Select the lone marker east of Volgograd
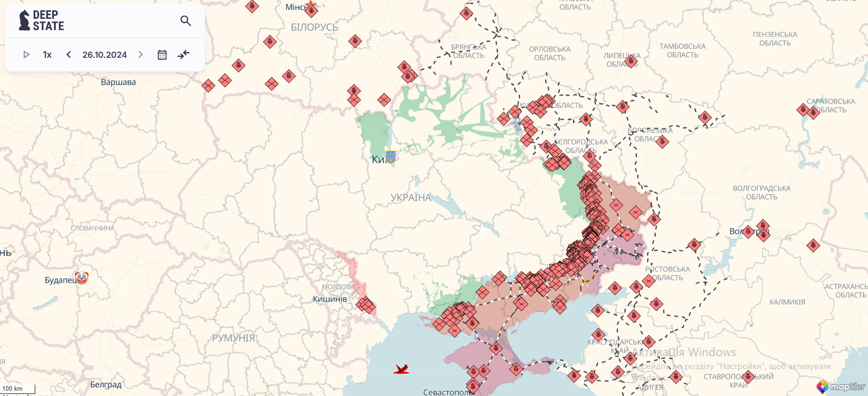This screenshot has height=396, width=868. coord(813,245)
